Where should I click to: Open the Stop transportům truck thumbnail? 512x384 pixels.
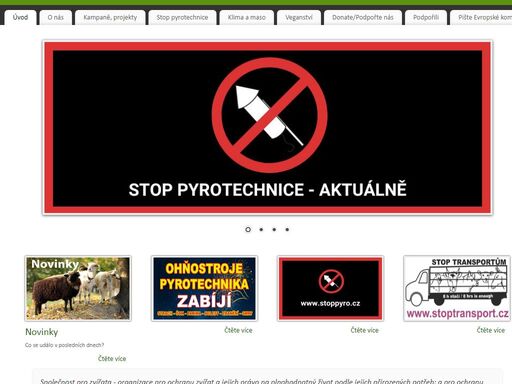457,288
